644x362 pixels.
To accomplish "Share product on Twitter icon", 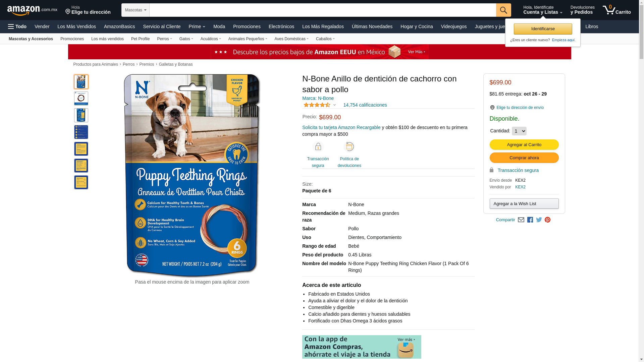I will (539, 220).
